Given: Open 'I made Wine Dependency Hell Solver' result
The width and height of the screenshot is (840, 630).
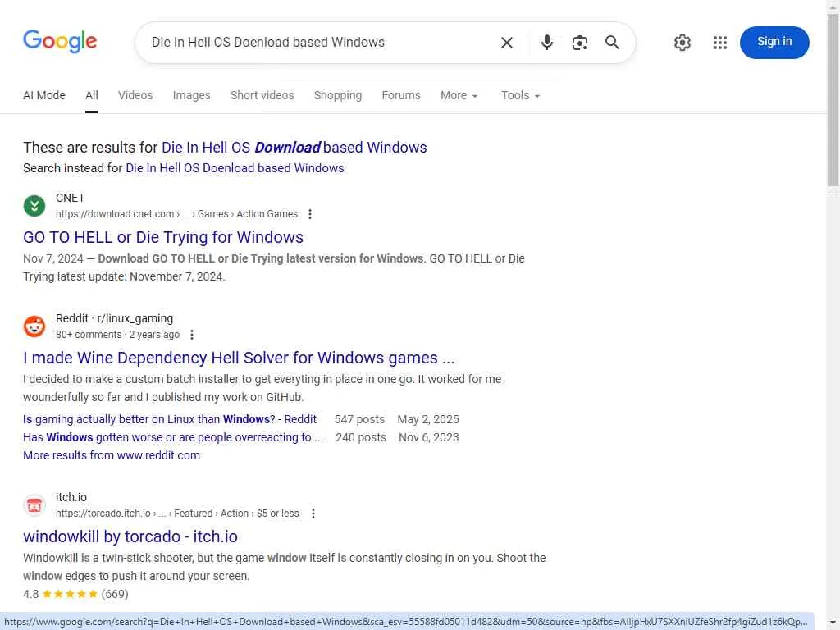Looking at the screenshot, I should point(239,358).
